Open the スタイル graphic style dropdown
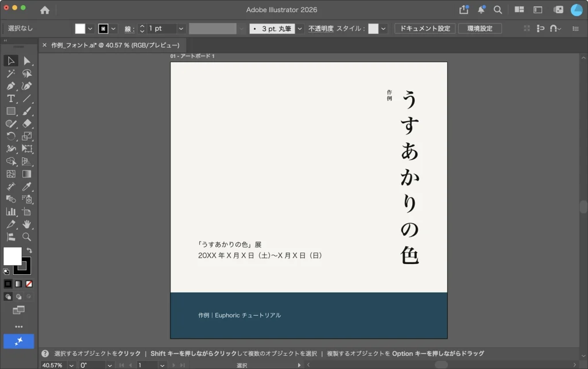This screenshot has height=369, width=588. (x=383, y=29)
